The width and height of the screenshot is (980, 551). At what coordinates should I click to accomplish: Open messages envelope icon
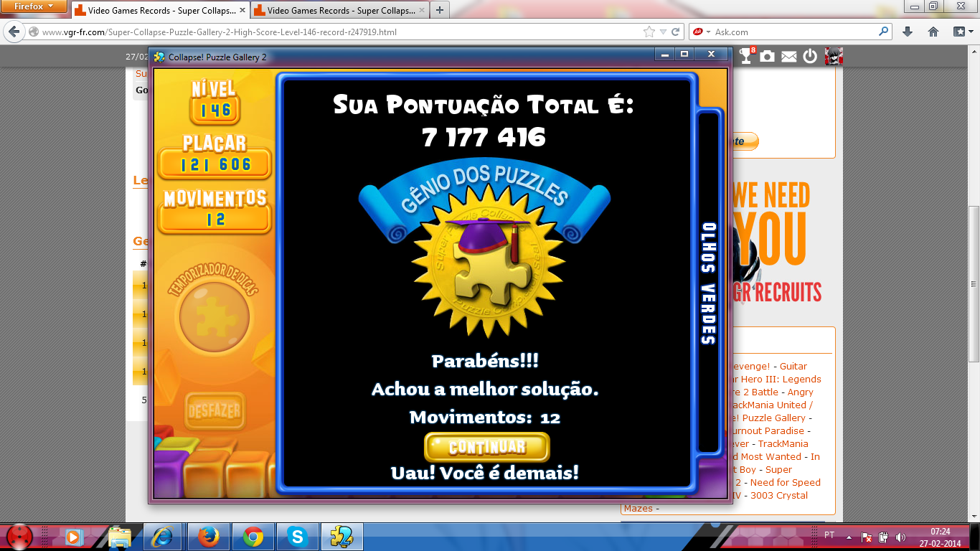tap(789, 57)
